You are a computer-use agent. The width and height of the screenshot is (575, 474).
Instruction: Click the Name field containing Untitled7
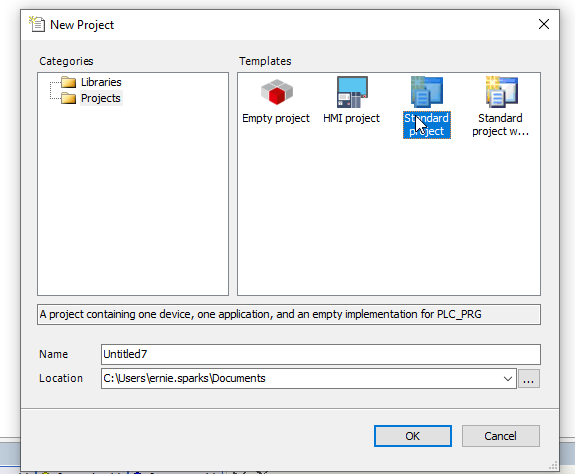[321, 354]
